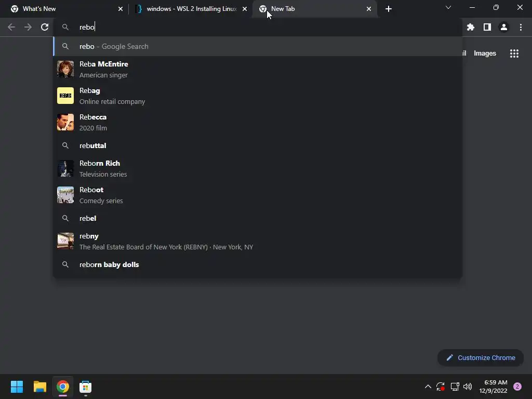Go back using the back arrow

[11, 27]
